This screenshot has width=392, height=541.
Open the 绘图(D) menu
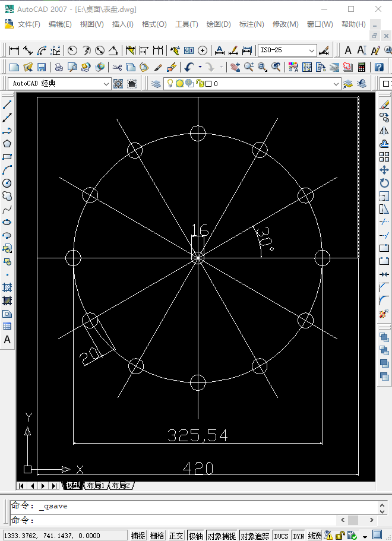[x=219, y=24]
